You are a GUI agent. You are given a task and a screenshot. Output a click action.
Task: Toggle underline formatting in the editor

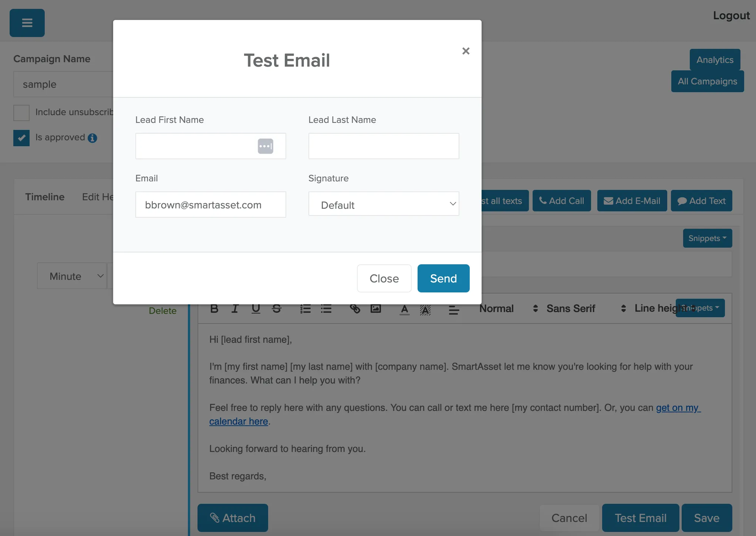pos(256,309)
